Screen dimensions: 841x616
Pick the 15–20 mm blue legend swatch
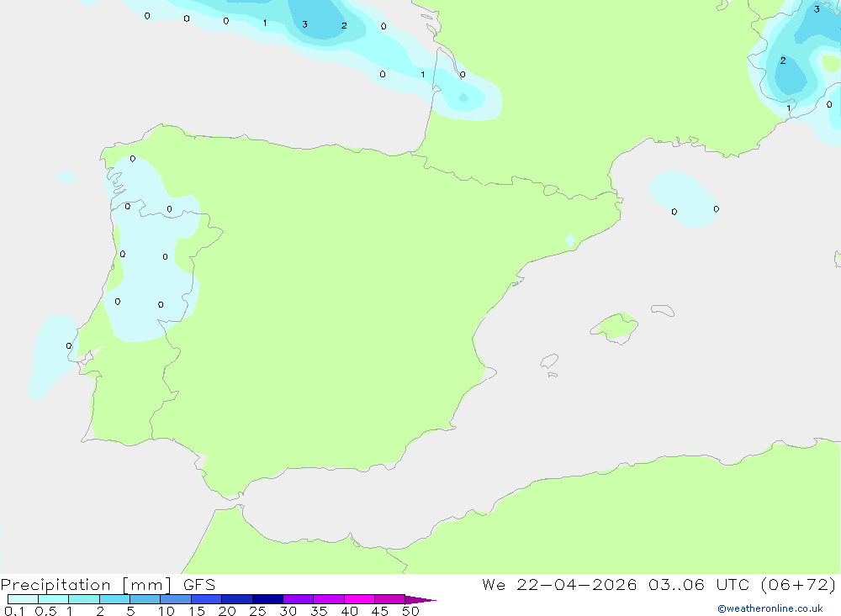[206, 599]
